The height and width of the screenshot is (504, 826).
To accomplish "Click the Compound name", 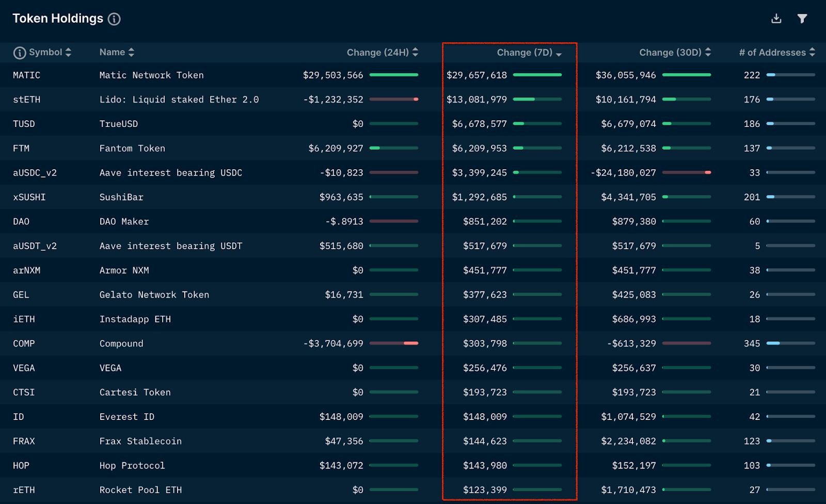I will click(x=121, y=344).
